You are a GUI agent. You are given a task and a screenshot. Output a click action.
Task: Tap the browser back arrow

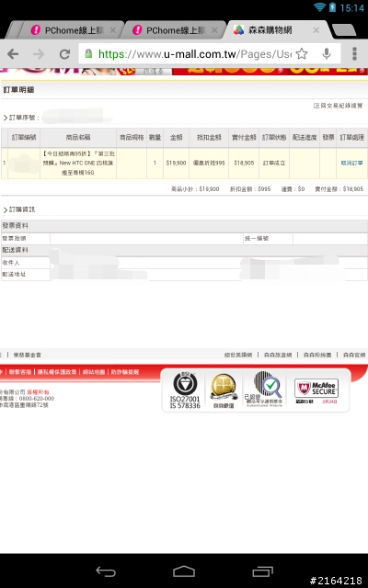point(13,54)
